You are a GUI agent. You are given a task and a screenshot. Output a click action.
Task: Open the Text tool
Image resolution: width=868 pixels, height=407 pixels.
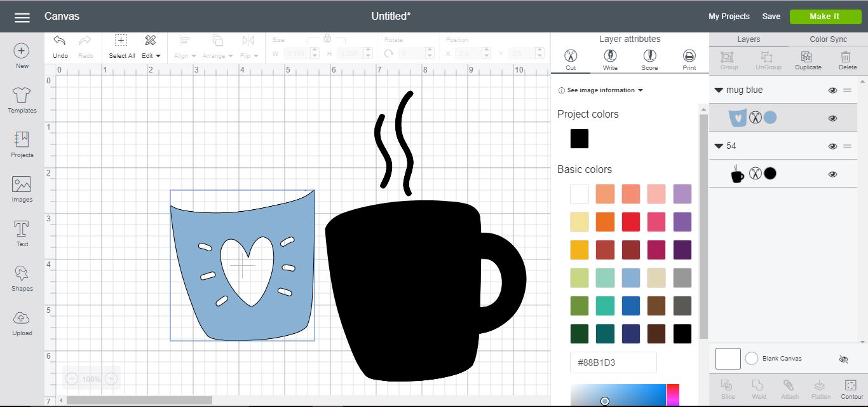(21, 229)
